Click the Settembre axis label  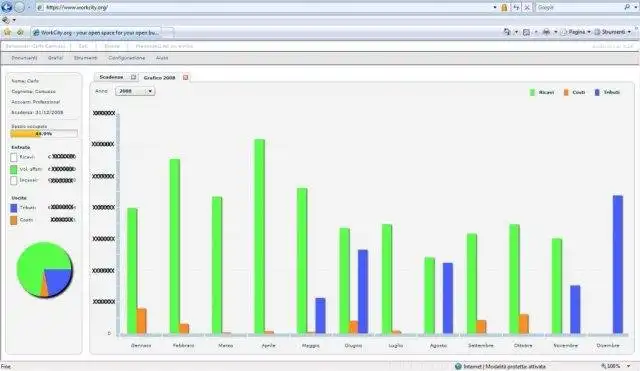[x=481, y=345]
